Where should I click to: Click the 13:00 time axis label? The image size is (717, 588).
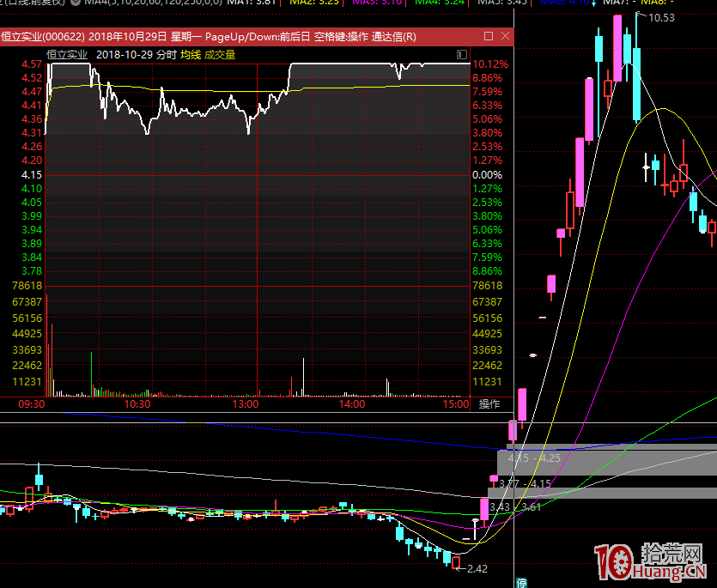[x=246, y=404]
